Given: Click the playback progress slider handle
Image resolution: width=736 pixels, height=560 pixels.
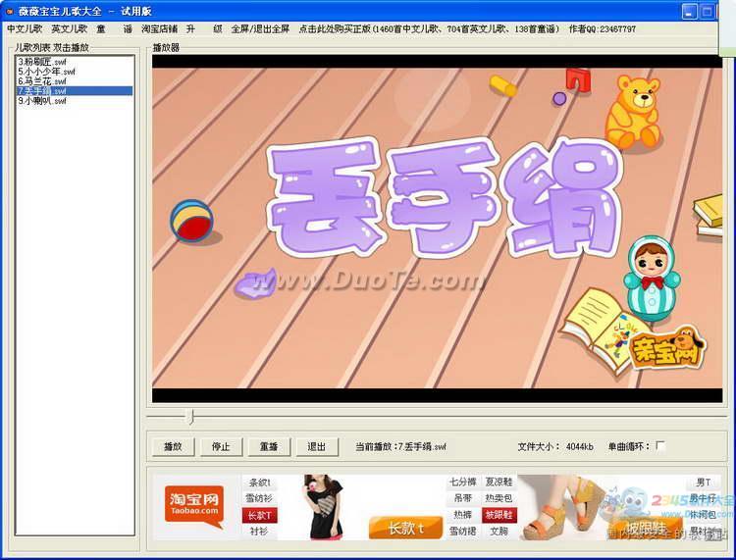Looking at the screenshot, I should tap(189, 417).
